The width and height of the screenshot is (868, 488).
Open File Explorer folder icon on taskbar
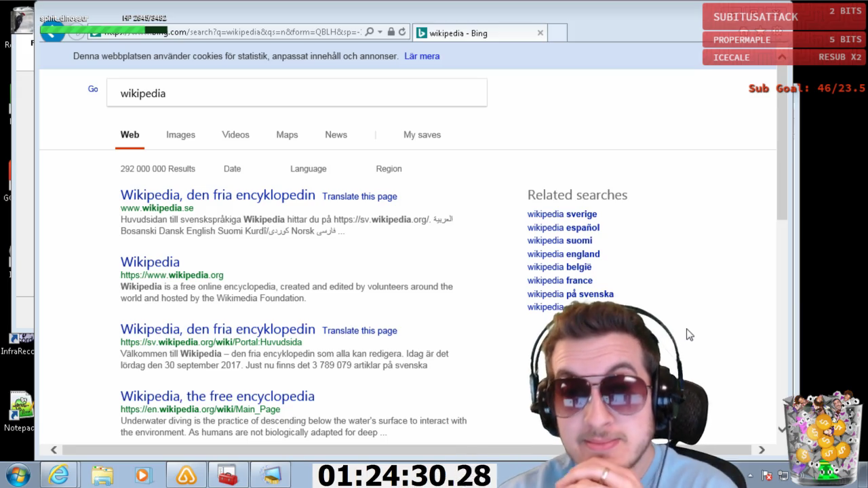pos(102,475)
